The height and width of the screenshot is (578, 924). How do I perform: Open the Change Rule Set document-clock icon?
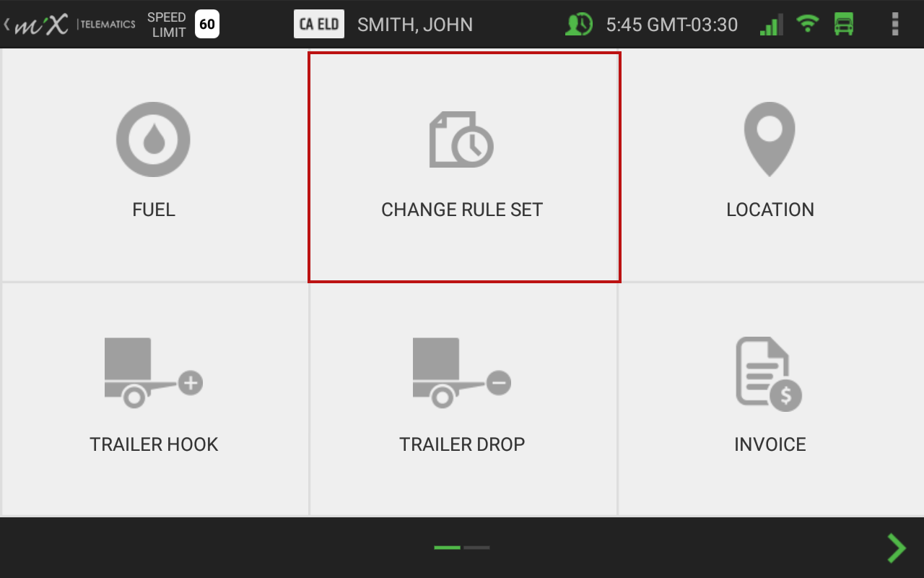462,139
